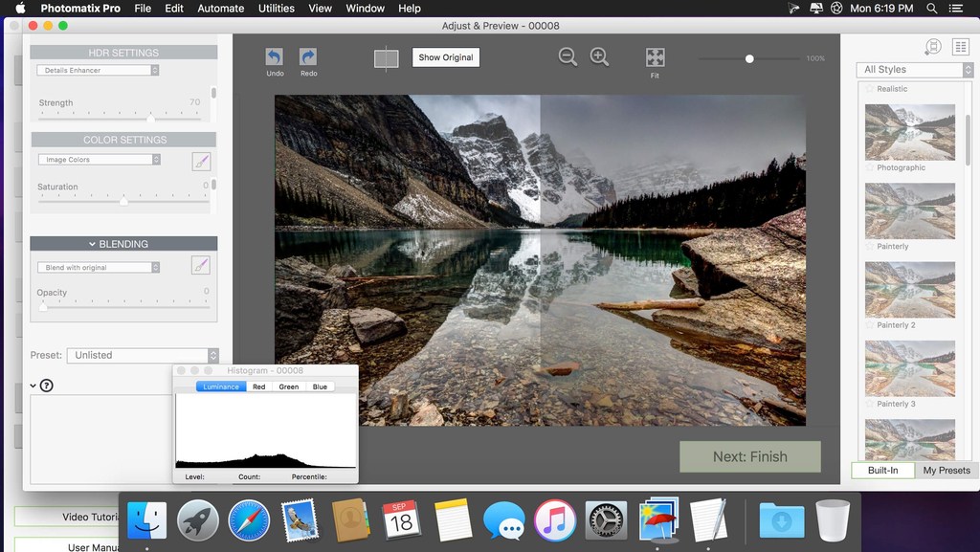Select the Luminance tab in the Histogram window

[x=220, y=386]
